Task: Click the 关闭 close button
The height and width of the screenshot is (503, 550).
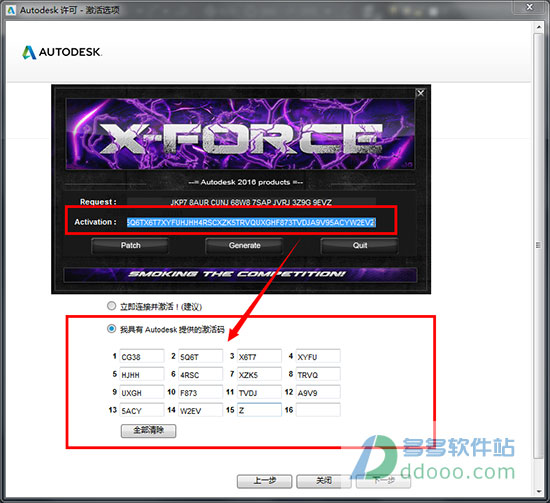Action: (x=324, y=481)
